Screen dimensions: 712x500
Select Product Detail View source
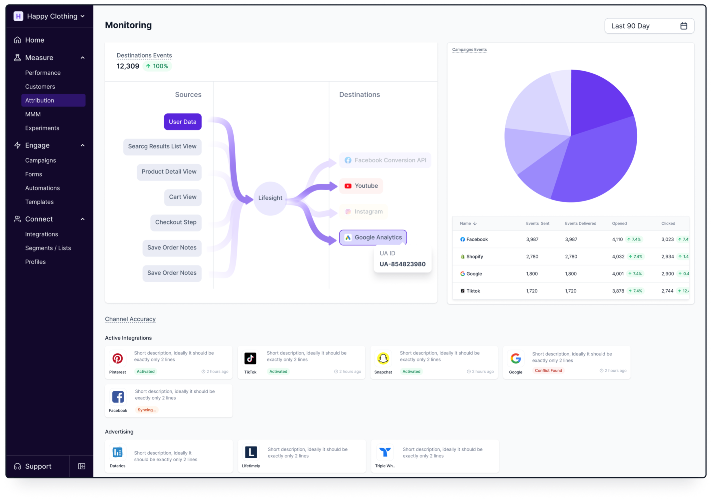(169, 172)
